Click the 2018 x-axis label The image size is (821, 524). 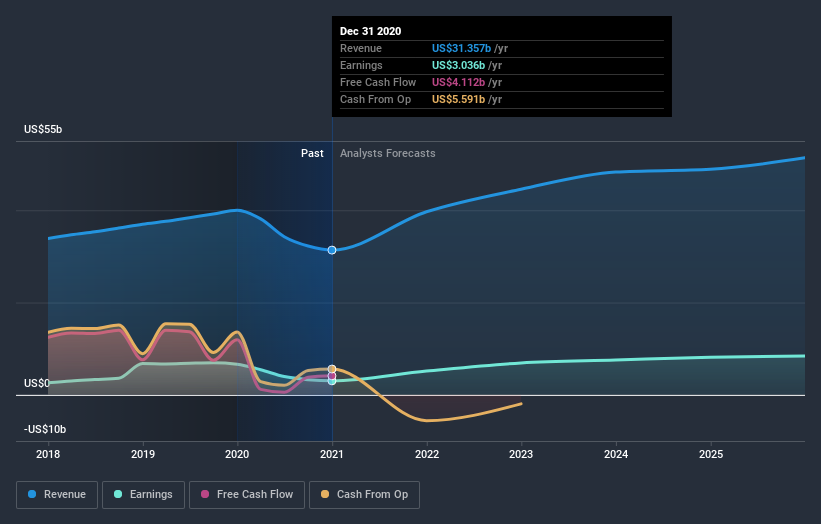48,454
